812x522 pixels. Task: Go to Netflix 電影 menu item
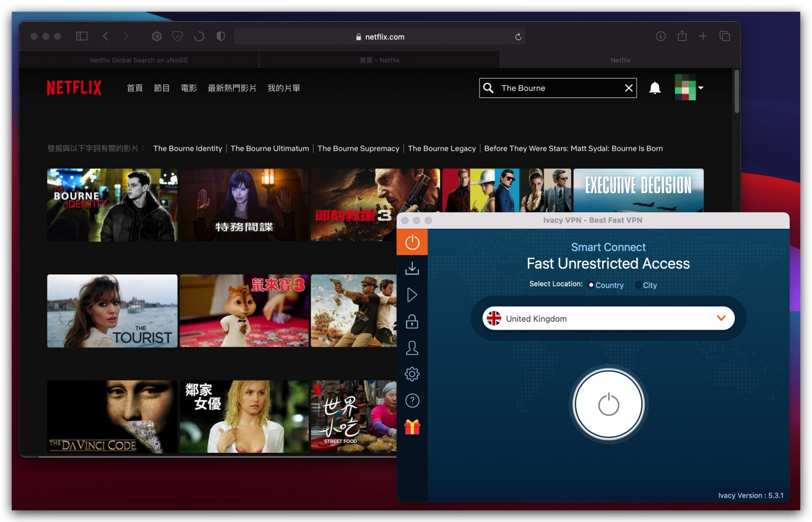(x=189, y=88)
